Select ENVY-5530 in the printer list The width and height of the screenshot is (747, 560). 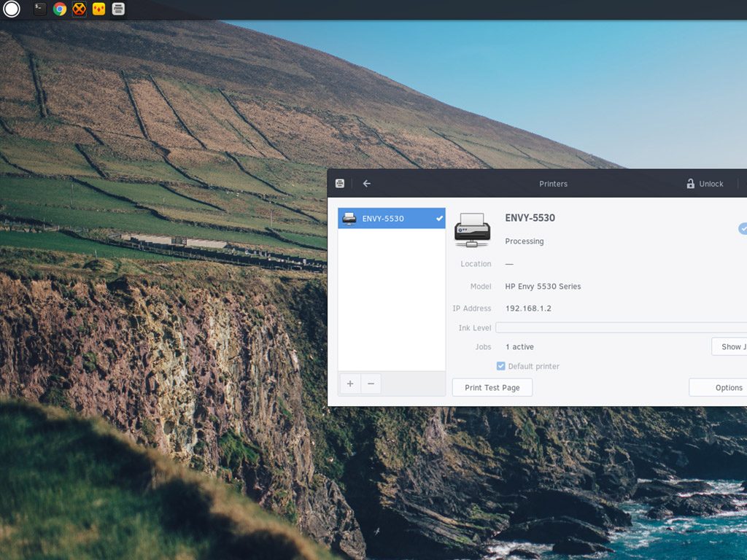tap(391, 219)
